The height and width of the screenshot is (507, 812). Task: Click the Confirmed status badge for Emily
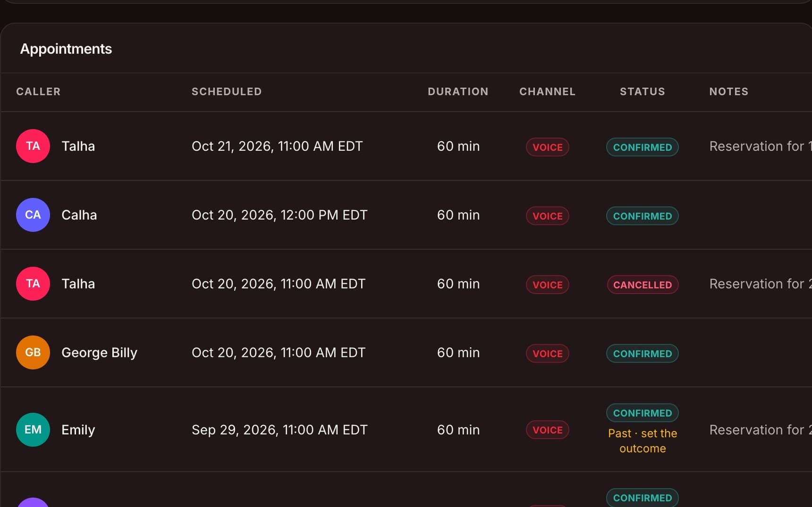click(643, 413)
